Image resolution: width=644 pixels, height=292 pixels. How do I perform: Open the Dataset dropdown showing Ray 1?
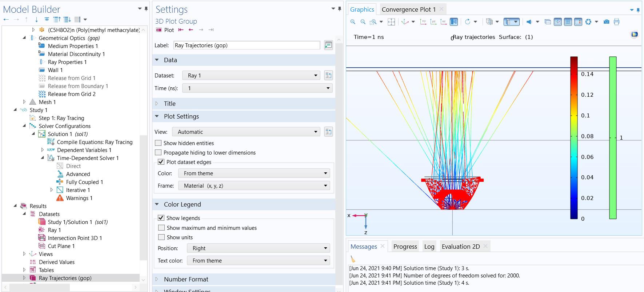coord(251,75)
